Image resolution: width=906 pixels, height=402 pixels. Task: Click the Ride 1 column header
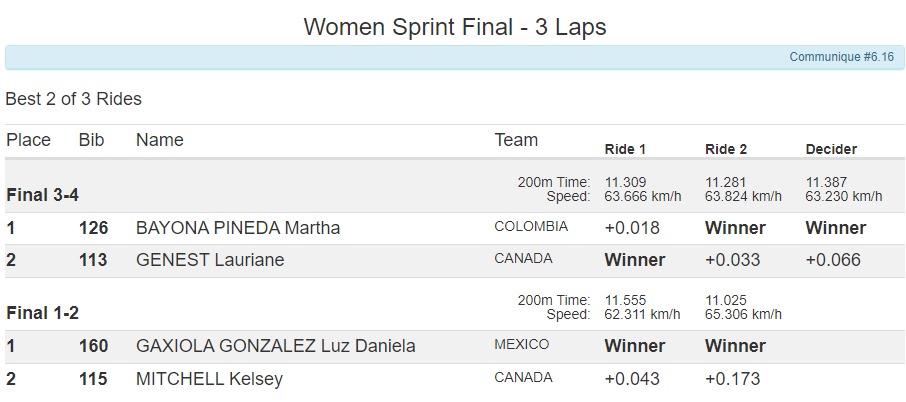point(625,149)
